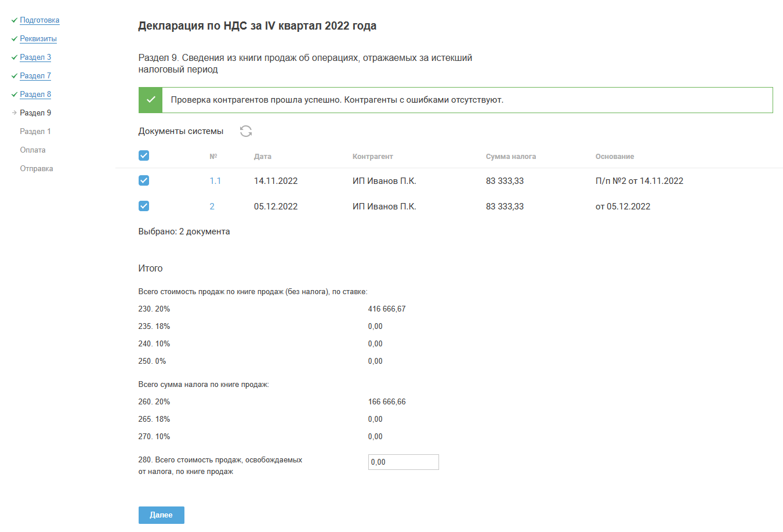Uncheck the document dated 14.11.2022

(144, 180)
